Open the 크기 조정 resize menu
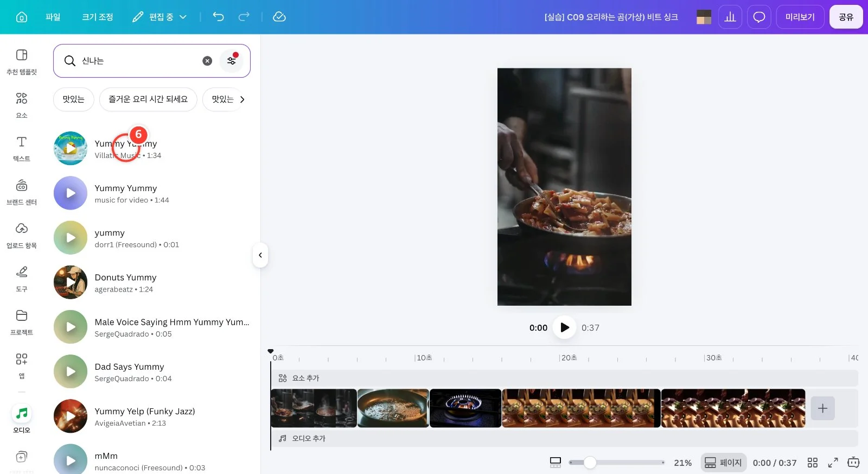This screenshot has height=474, width=868. click(x=98, y=17)
